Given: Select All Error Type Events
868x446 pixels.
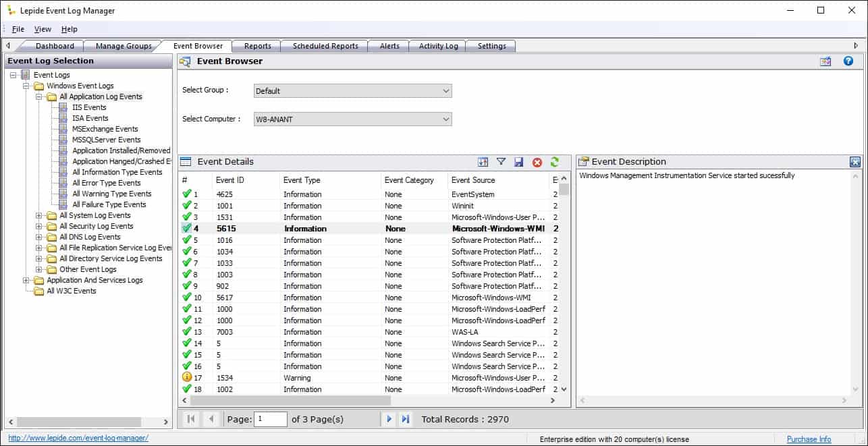Looking at the screenshot, I should tap(106, 183).
